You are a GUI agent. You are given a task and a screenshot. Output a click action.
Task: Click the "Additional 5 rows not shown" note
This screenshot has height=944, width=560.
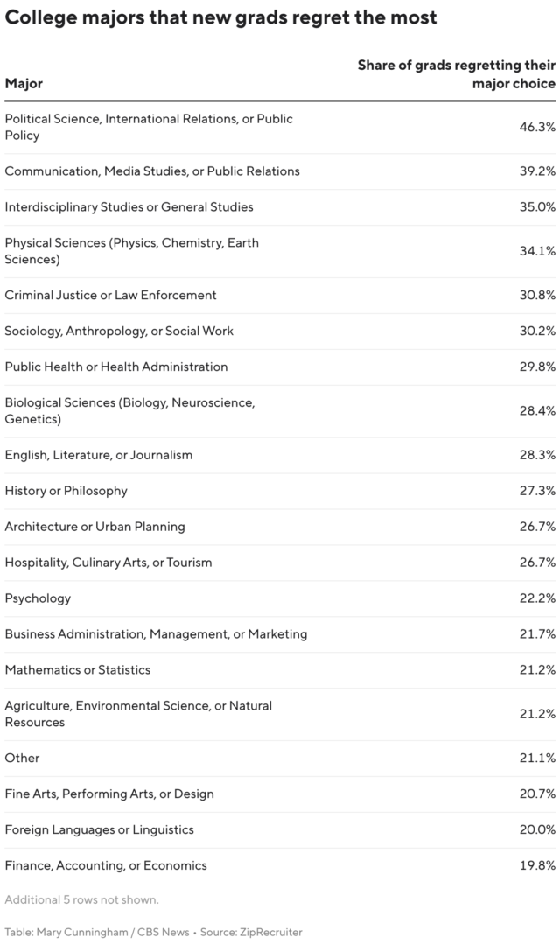click(x=81, y=899)
